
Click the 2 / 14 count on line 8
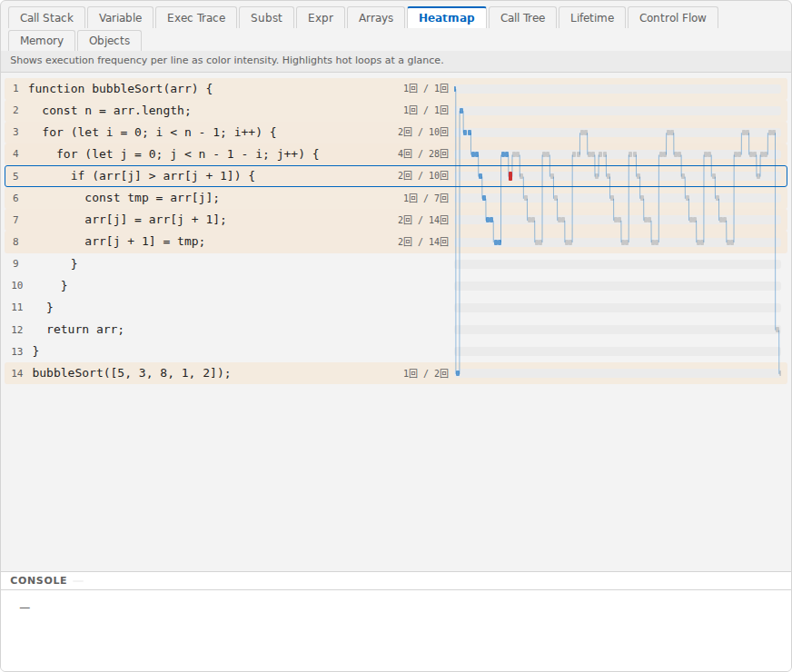click(x=422, y=242)
